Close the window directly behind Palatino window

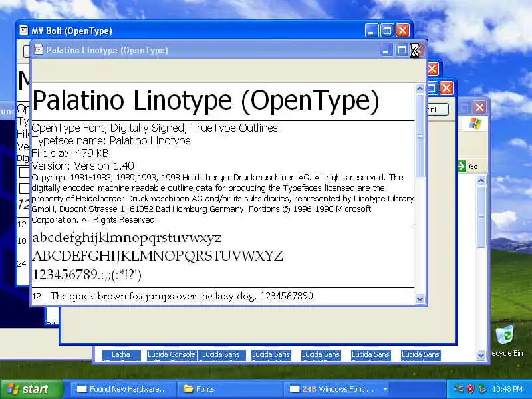tap(432, 69)
